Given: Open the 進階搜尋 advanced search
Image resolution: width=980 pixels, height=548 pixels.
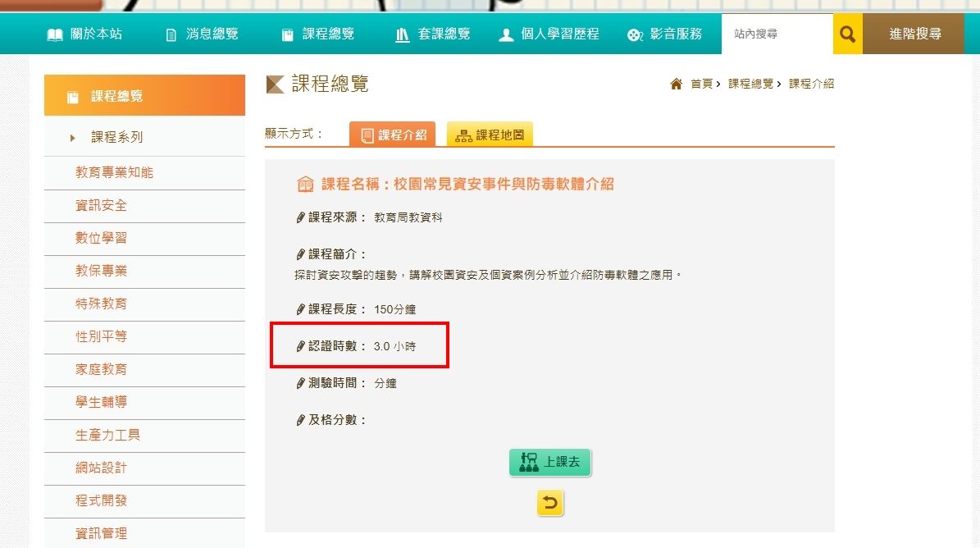Looking at the screenshot, I should 914,34.
